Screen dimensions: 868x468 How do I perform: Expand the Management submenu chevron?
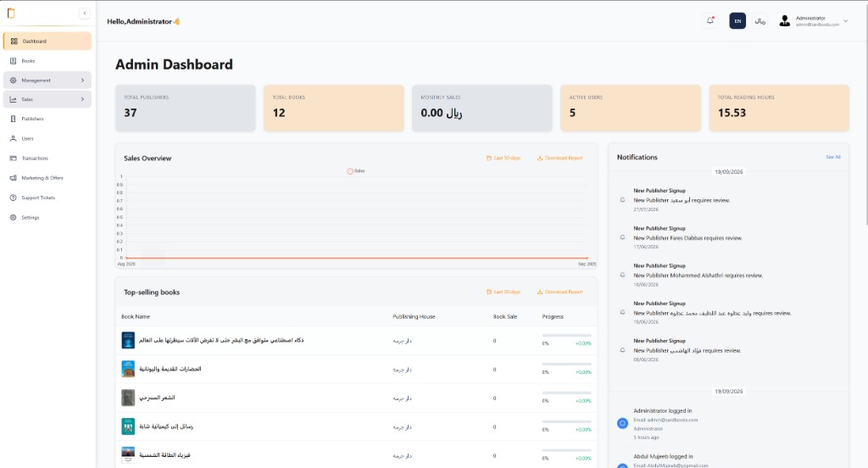(82, 81)
